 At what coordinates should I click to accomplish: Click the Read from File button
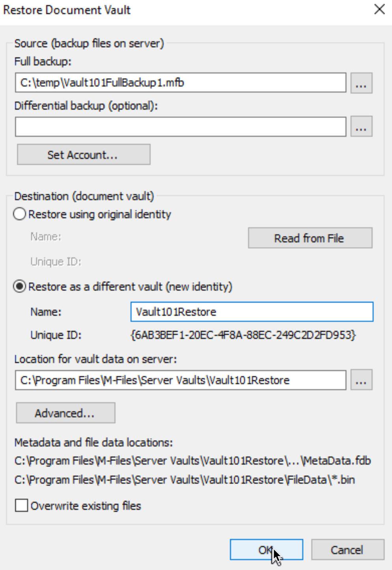tap(310, 238)
